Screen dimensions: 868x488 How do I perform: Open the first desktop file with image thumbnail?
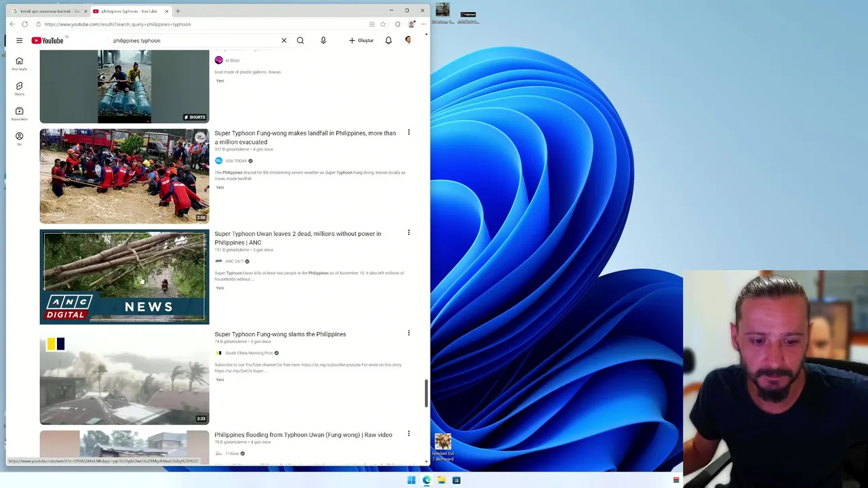click(443, 13)
